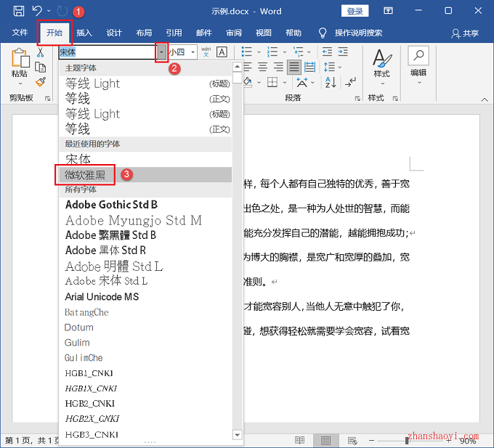Screen dimensions: 494x448
Task: Click the Redo icon
Action: click(x=62, y=12)
